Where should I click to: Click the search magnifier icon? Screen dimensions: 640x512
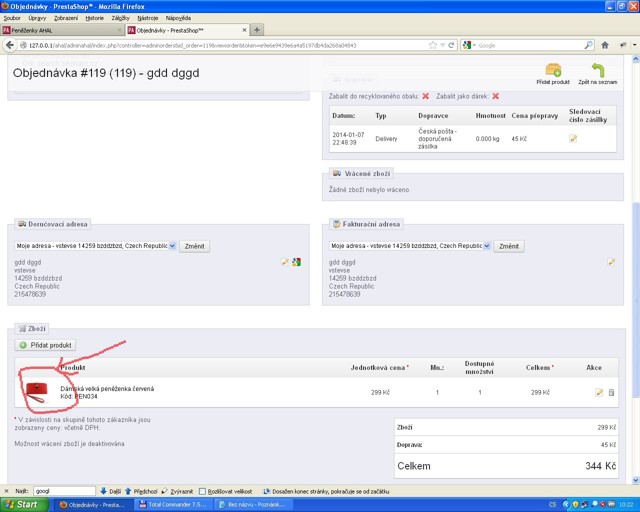point(588,45)
